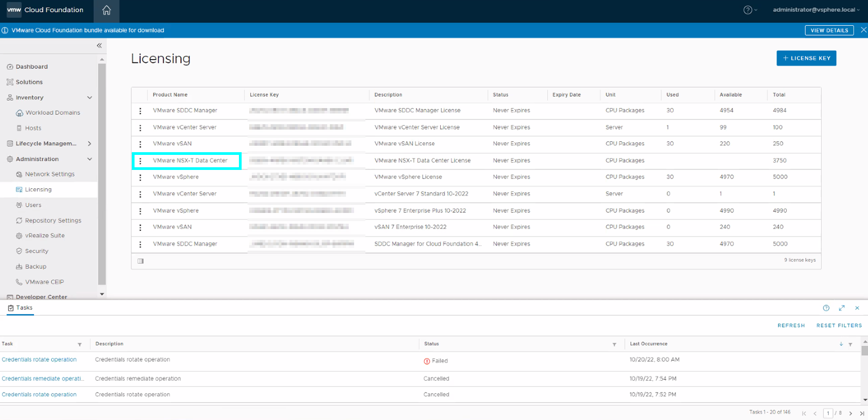
Task: Click the Hosts icon in sidebar
Action: coord(19,128)
